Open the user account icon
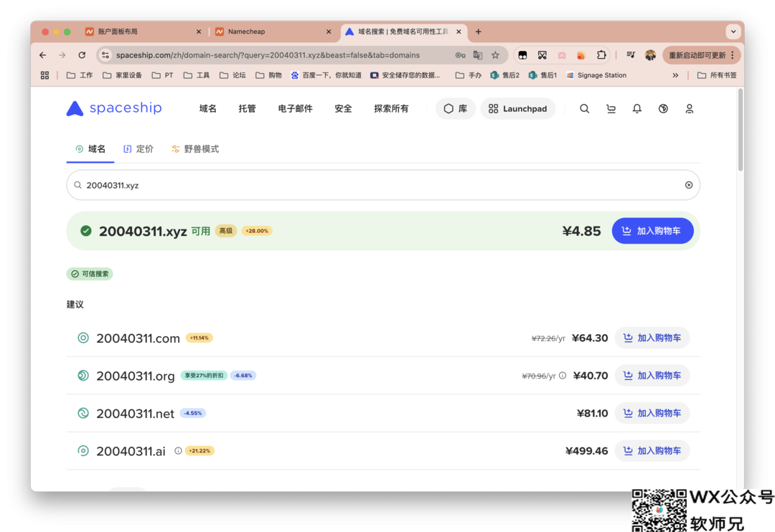This screenshot has width=775, height=532. [690, 109]
